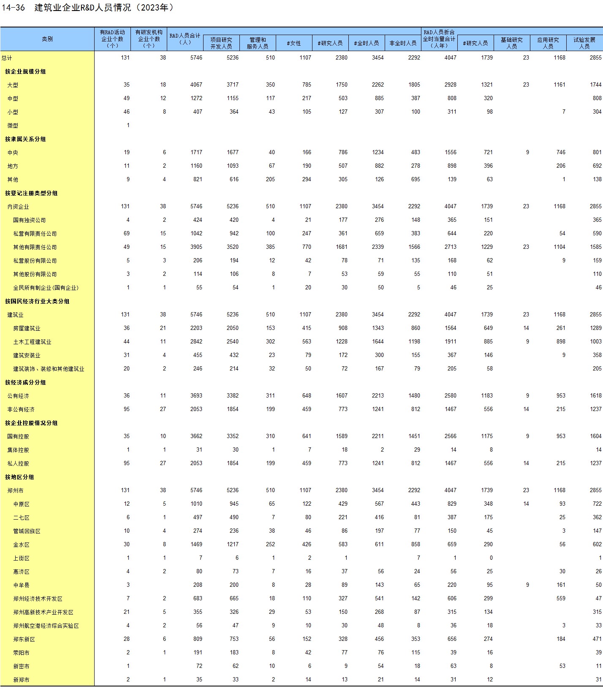
Task: Click the table title 建筑业企业R&D人员情况
Action: 103,8
